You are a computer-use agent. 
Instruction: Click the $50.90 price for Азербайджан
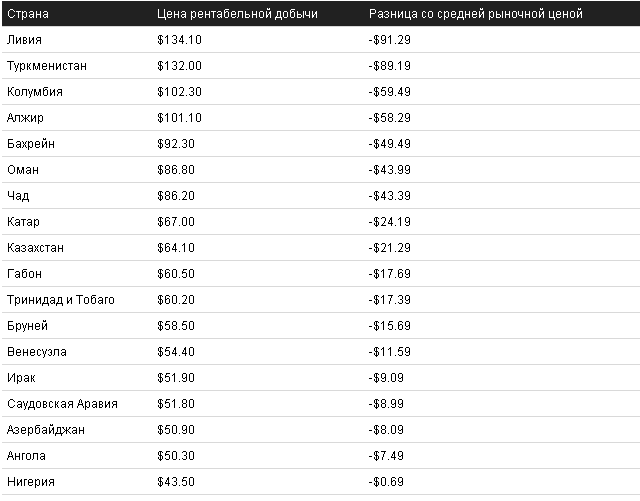(177, 430)
